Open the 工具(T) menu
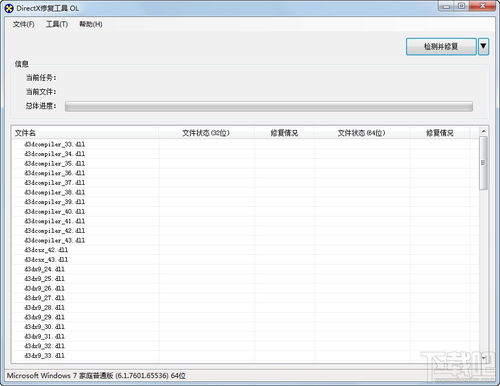500x386 pixels. tap(57, 24)
